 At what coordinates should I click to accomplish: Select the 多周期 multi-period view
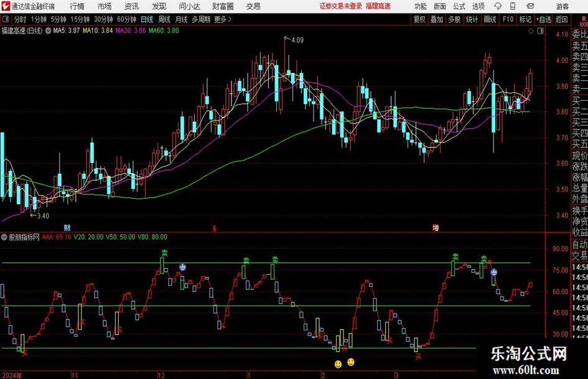tap(200, 19)
